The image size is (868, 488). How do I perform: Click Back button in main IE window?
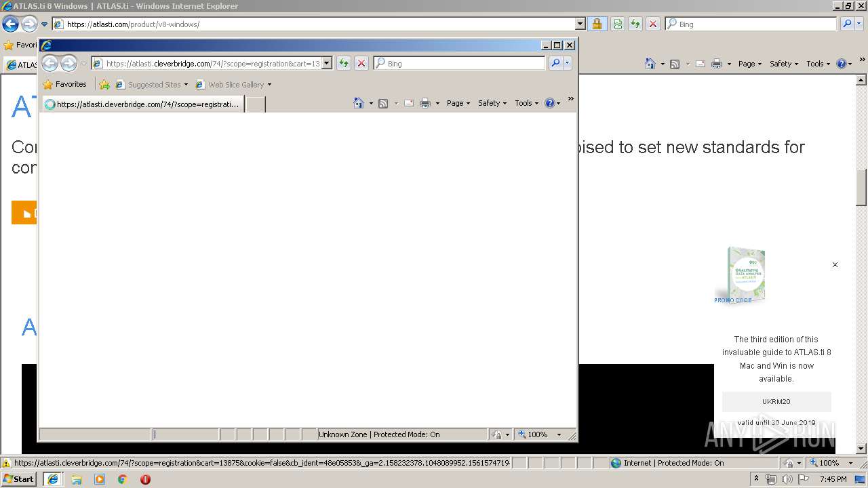10,24
